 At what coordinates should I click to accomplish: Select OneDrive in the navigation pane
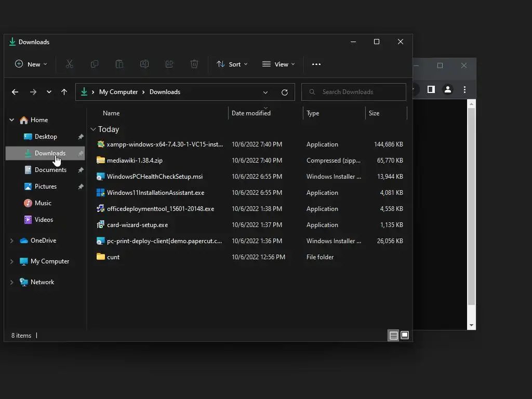click(43, 241)
